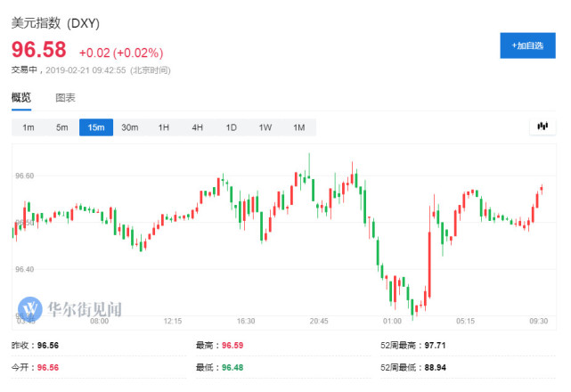Click the 20:45 time axis marker
Screen dimensions: 571x392
click(x=319, y=322)
